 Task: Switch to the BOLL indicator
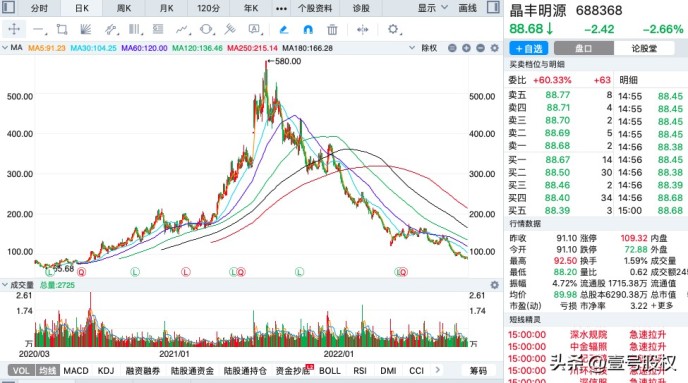[330, 371]
